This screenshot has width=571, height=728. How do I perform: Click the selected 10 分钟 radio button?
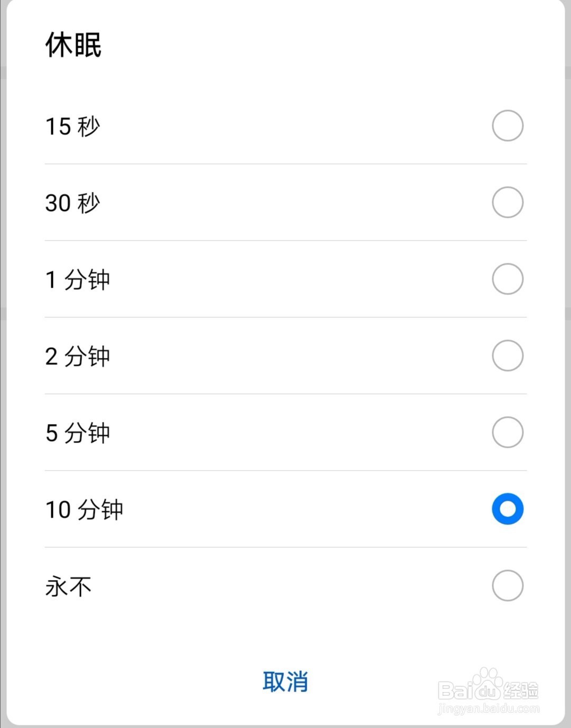pos(508,509)
